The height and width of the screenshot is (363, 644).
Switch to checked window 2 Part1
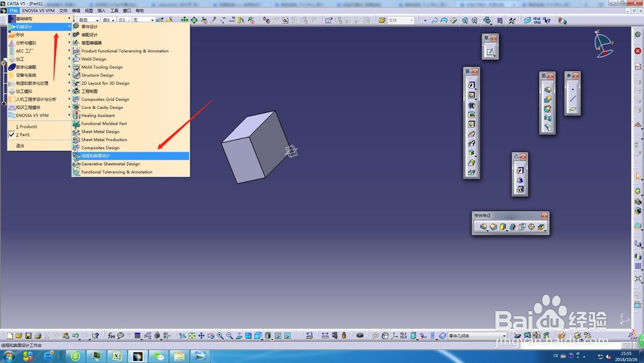point(39,134)
